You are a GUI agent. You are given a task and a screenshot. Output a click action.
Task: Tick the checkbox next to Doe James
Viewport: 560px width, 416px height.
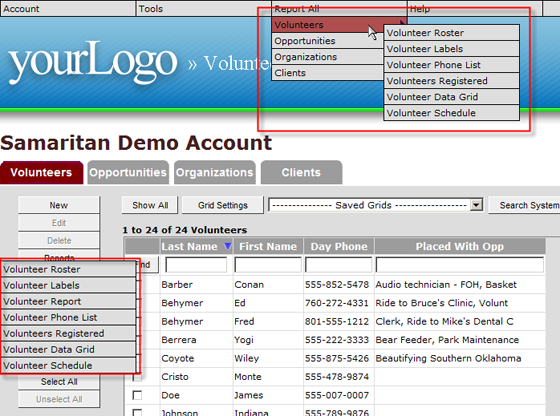tap(137, 395)
